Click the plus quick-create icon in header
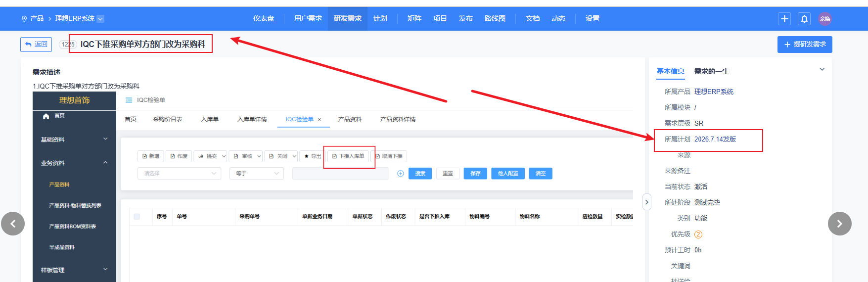This screenshot has width=868, height=282. click(784, 19)
